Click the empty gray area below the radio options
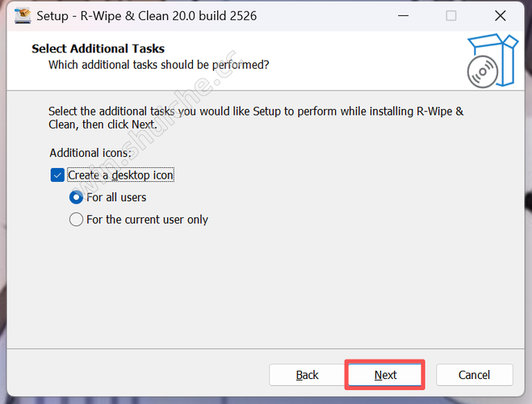This screenshot has height=404, width=532. pyautogui.click(x=266, y=291)
